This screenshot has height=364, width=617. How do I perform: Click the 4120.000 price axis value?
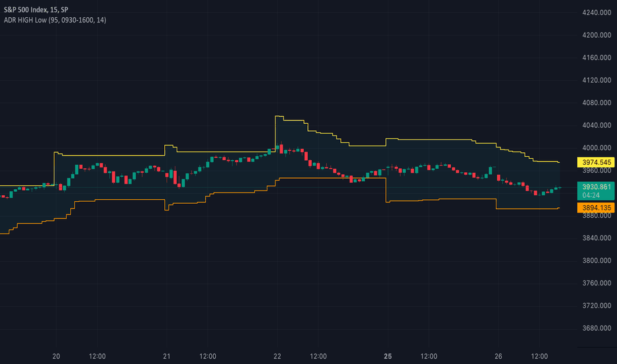(x=596, y=80)
